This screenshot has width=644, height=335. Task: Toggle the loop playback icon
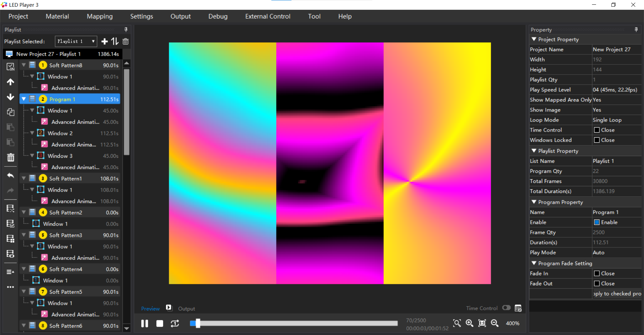(175, 323)
